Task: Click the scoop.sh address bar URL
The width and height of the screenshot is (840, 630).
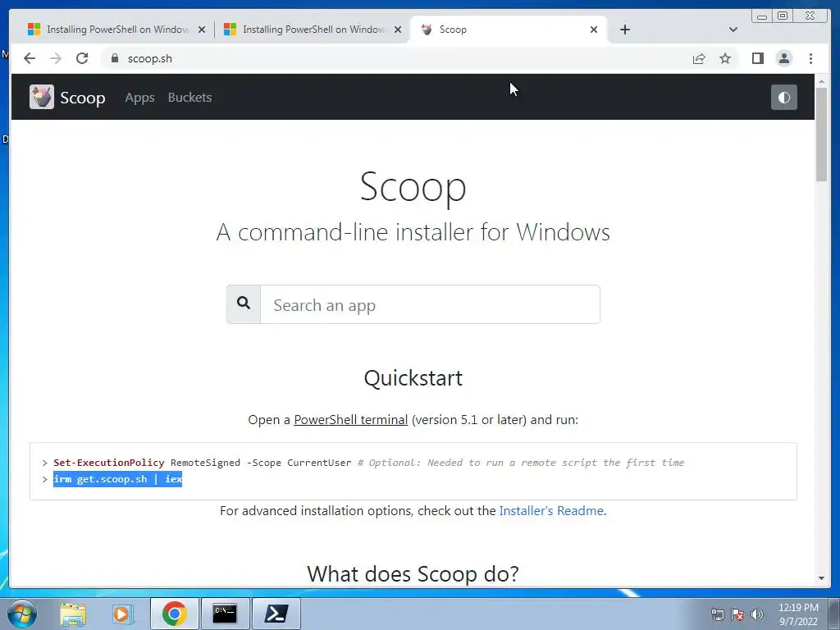Action: pyautogui.click(x=150, y=58)
